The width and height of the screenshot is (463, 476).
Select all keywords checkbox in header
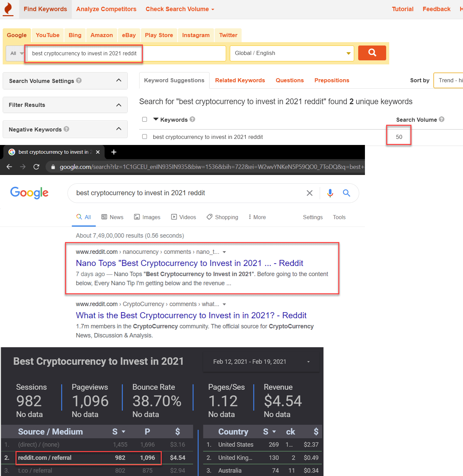pyautogui.click(x=145, y=119)
